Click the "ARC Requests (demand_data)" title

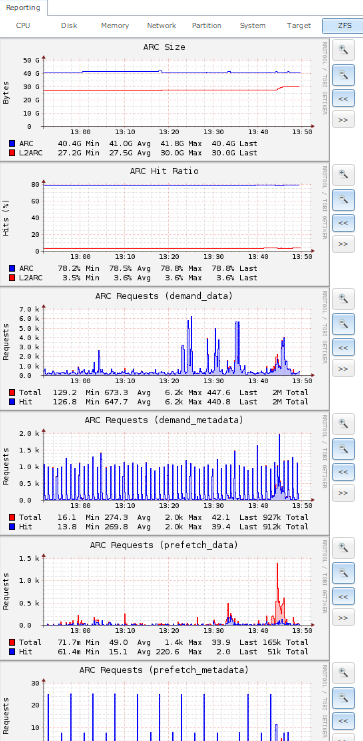[164, 296]
